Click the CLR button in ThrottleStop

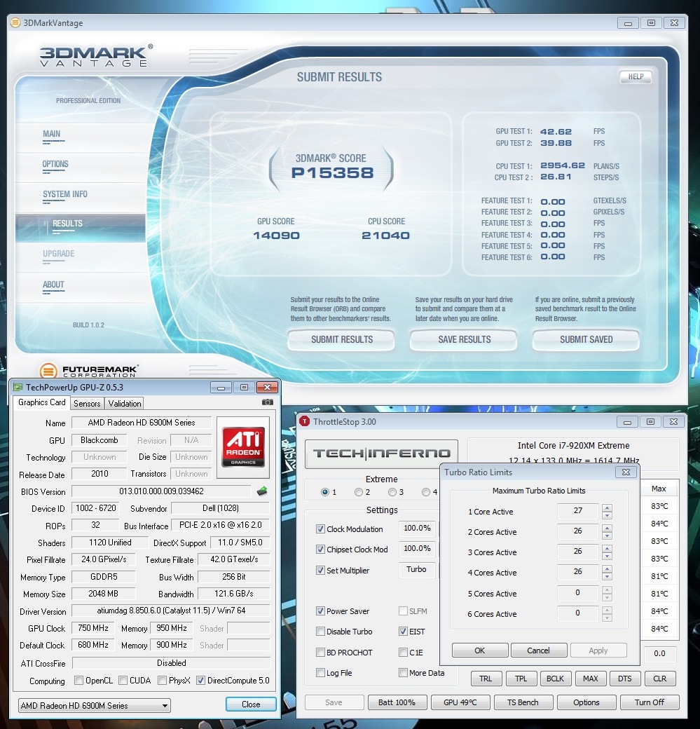click(659, 679)
